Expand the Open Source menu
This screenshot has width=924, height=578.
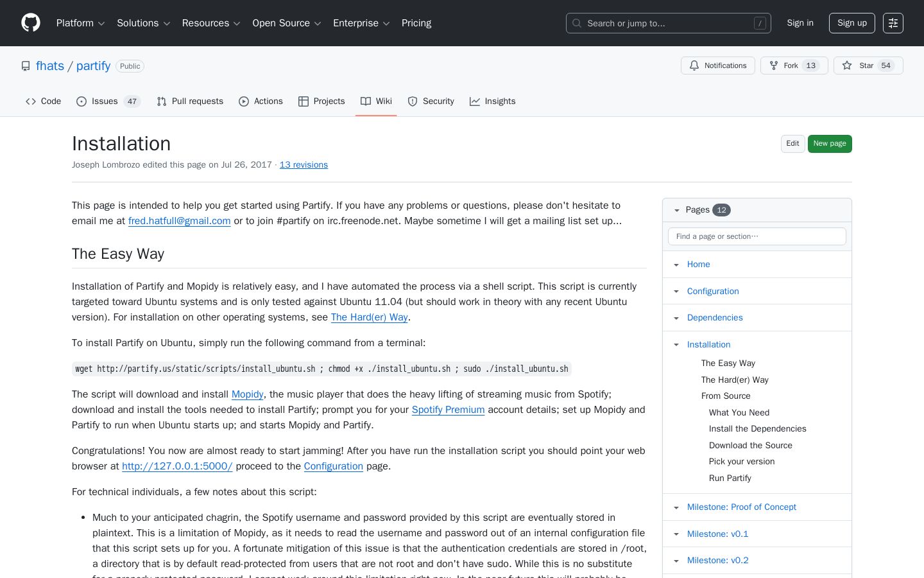point(286,23)
